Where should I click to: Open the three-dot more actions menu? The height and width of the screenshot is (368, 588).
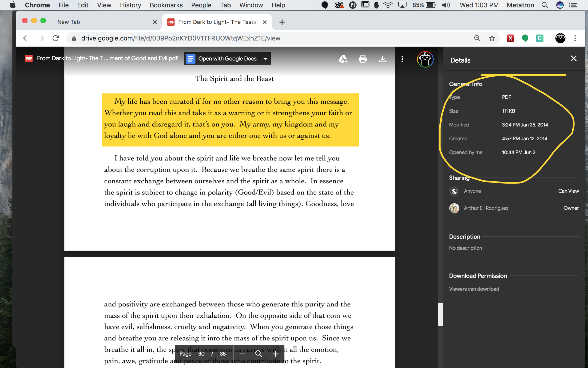click(x=402, y=59)
